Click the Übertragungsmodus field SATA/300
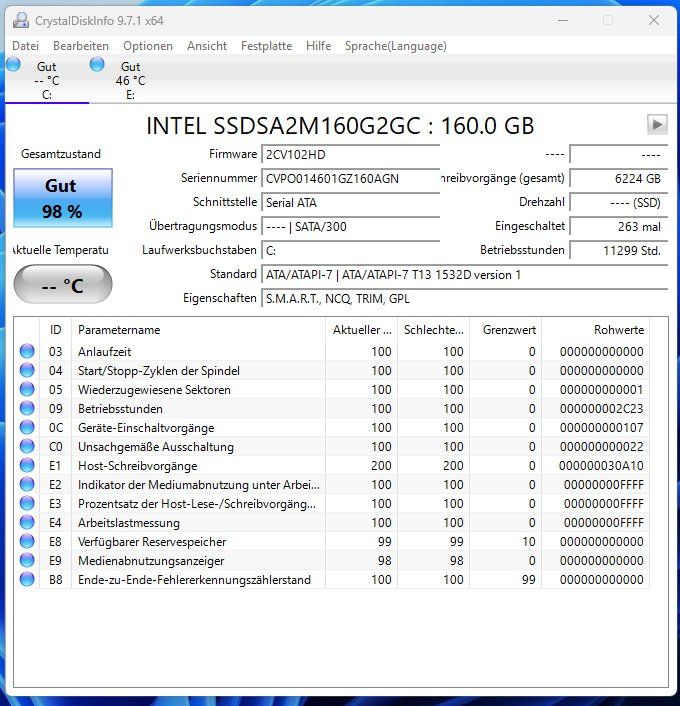Screen dimensions: 680x706 (x=350, y=226)
